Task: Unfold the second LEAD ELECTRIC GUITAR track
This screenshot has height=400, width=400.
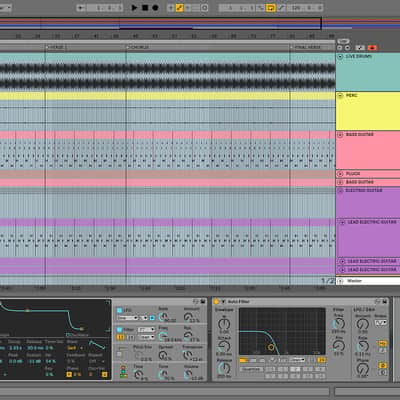Action: coord(342,261)
